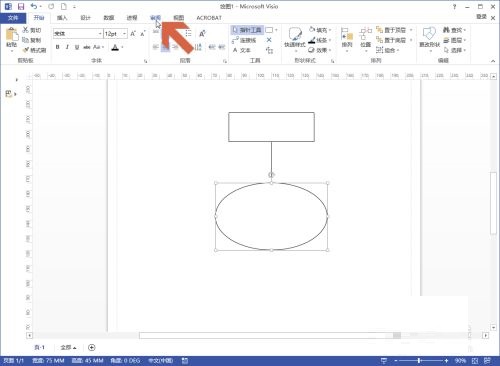Toggle Italic formatting
Image resolution: width=500 pixels, height=366 pixels.
(67, 47)
